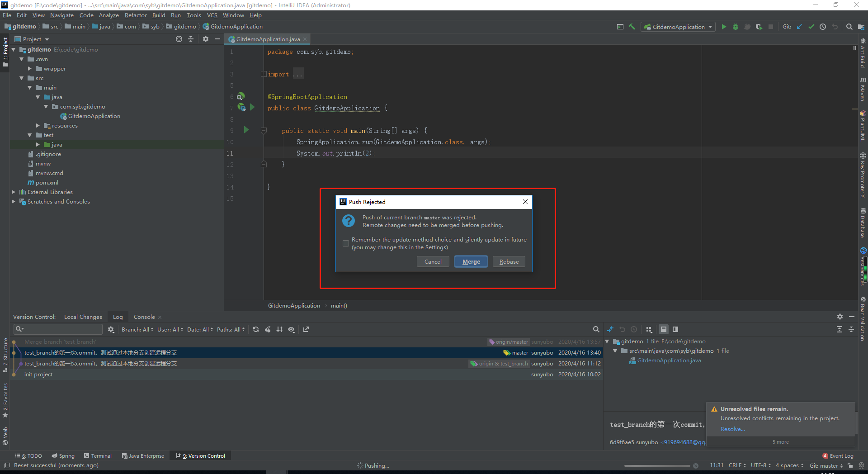Click Cancel in Push Rejected dialog
The height and width of the screenshot is (474, 868).
(x=433, y=262)
